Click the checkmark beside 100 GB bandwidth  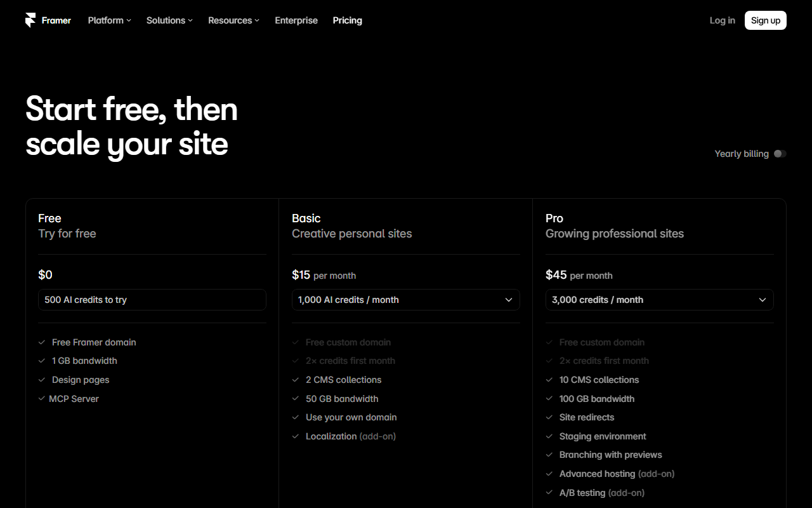pos(549,399)
